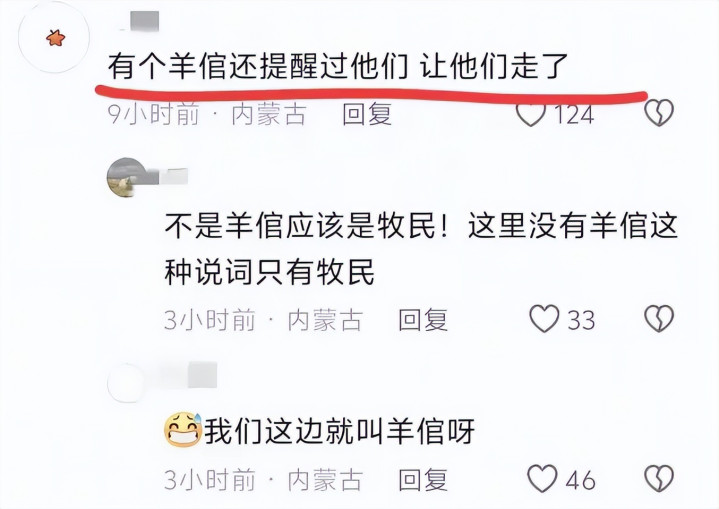Open the first commenter's blurred username
This screenshot has width=719, height=509.
tap(143, 21)
